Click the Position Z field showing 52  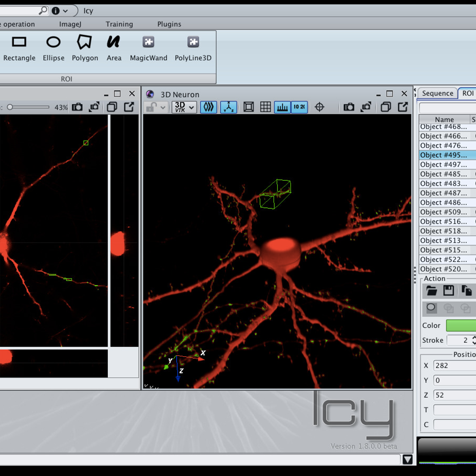[x=455, y=395]
